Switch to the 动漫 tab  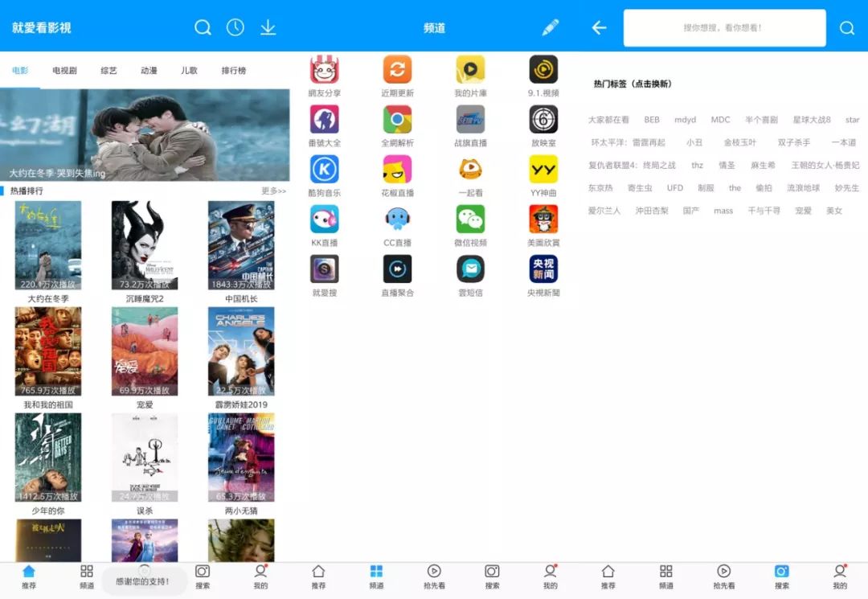(149, 70)
